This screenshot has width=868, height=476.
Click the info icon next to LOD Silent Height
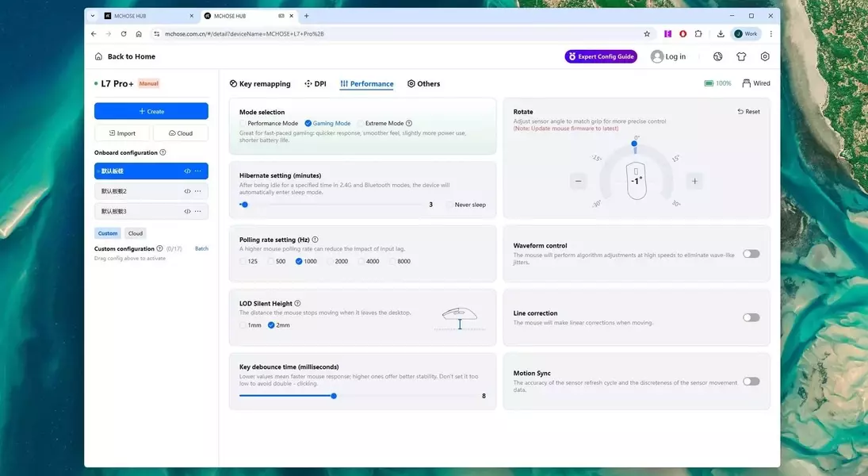[298, 303]
